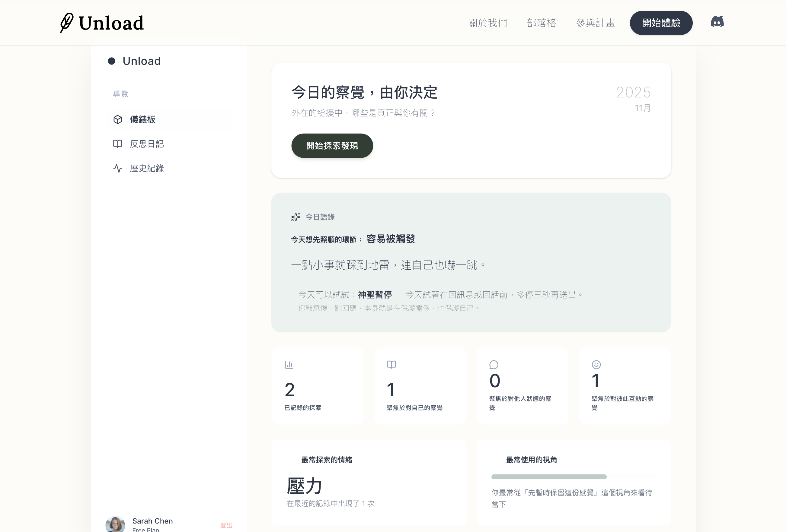Click Sarah Chen's profile avatar
The width and height of the screenshot is (786, 532).
[x=115, y=524]
